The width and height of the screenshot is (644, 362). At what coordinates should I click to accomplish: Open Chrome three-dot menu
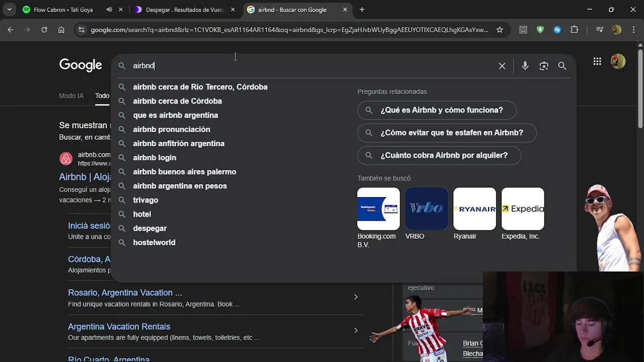(x=633, y=30)
